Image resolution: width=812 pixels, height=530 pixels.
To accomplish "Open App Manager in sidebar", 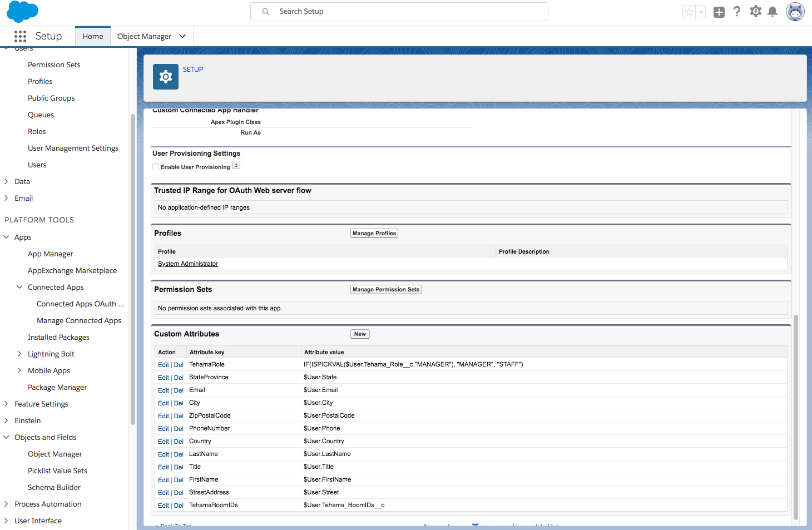I will click(50, 254).
